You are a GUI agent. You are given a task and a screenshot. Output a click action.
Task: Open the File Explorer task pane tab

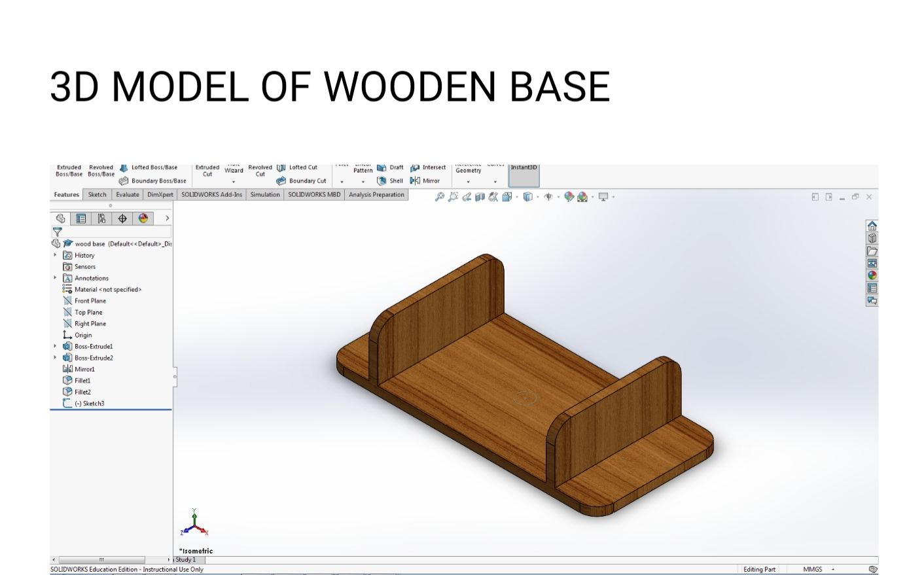point(872,251)
